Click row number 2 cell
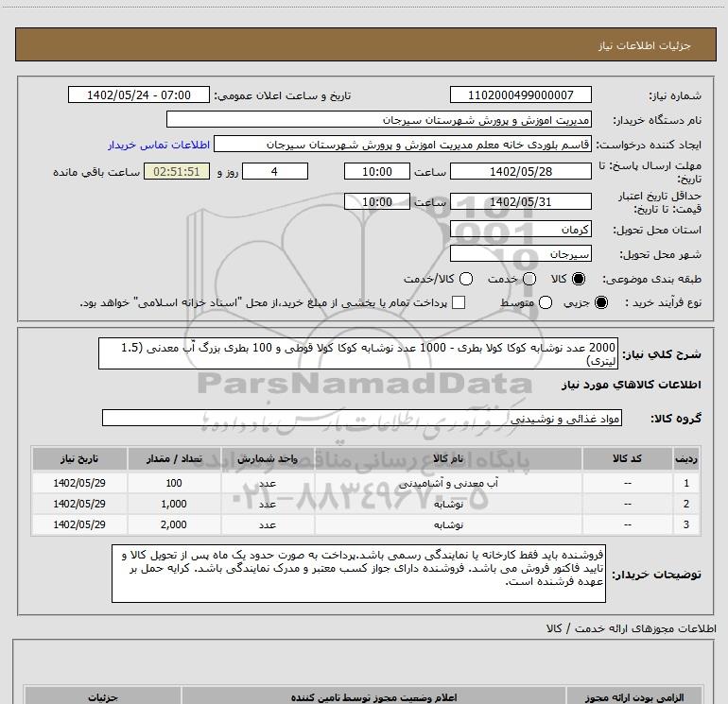 (x=686, y=504)
